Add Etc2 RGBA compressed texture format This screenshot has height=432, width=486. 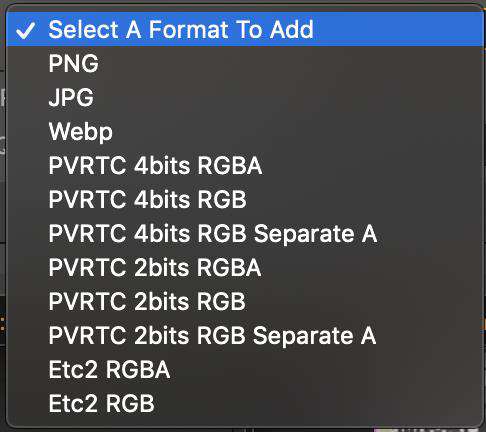click(245, 369)
